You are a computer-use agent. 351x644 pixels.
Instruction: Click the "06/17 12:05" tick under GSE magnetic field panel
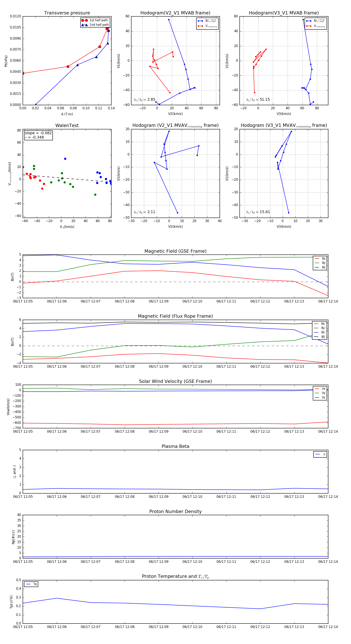click(x=23, y=302)
